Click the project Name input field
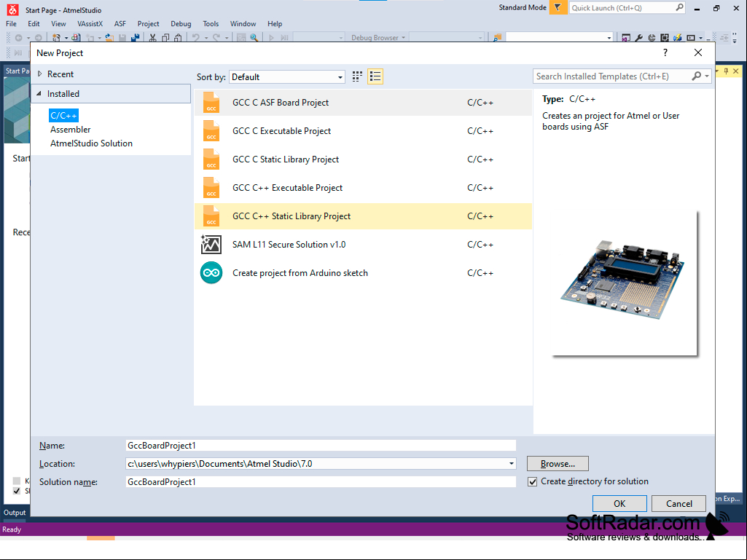The width and height of the screenshot is (747, 560). click(321, 445)
